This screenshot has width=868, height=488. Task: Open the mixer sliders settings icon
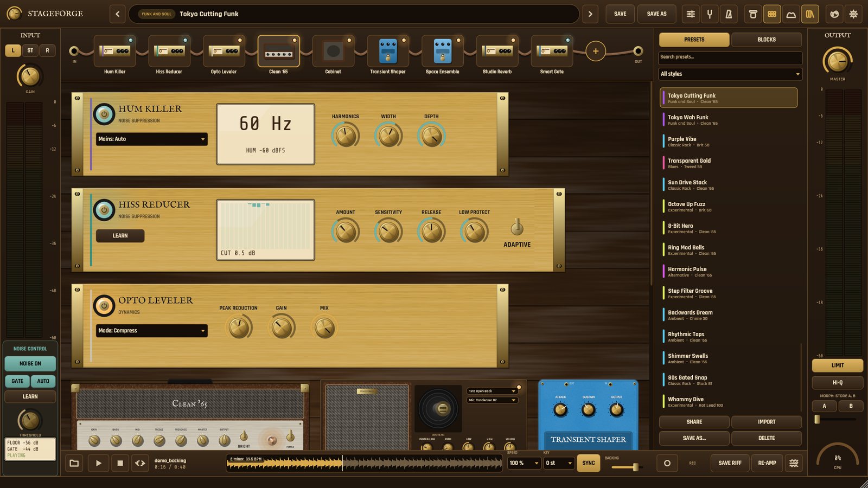pos(691,14)
